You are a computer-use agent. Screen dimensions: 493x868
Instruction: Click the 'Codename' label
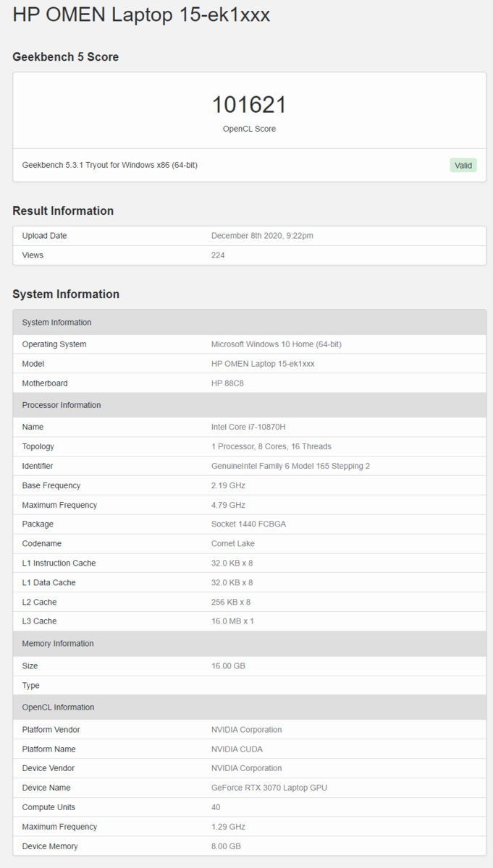[x=42, y=543]
